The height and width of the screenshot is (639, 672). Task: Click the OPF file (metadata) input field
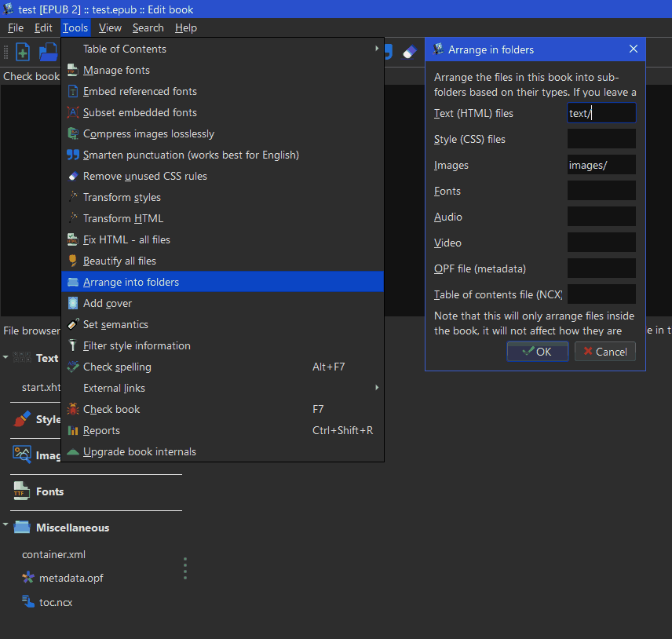tap(601, 268)
